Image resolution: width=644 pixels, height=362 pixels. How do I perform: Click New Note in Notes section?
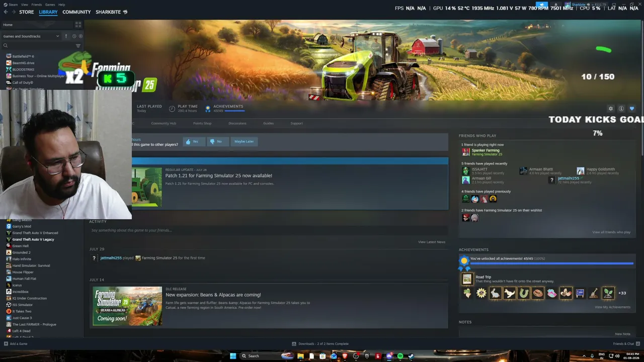pyautogui.click(x=622, y=334)
